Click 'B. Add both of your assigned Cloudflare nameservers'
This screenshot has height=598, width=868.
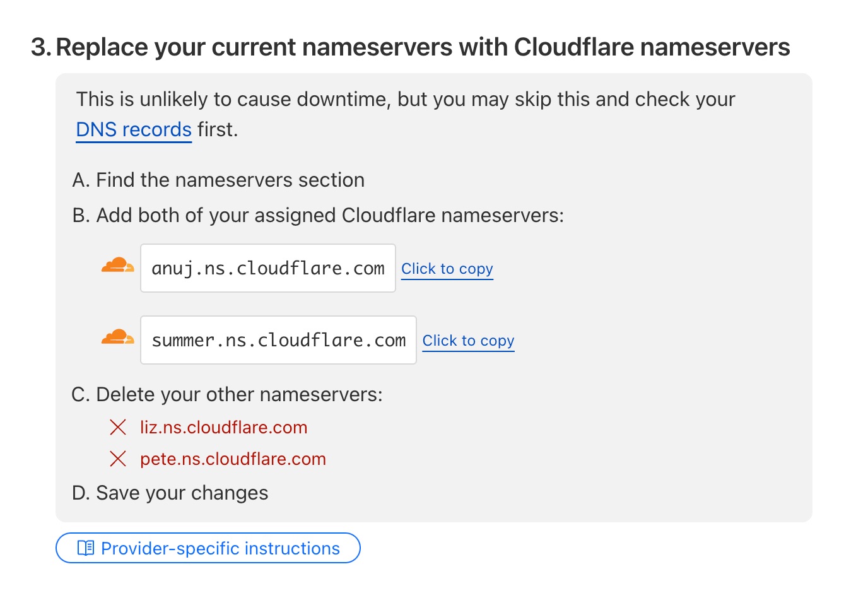point(318,215)
